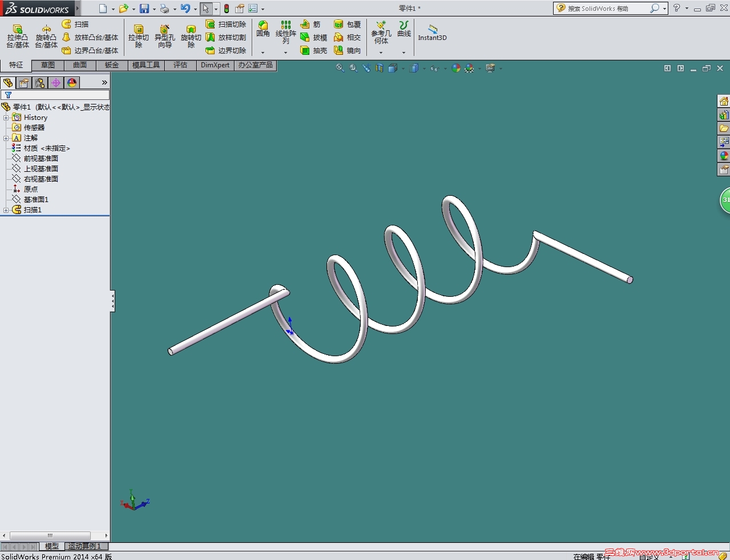This screenshot has width=730, height=560.
Task: Select the 旋转切除 revolved cut tool
Action: click(x=191, y=36)
